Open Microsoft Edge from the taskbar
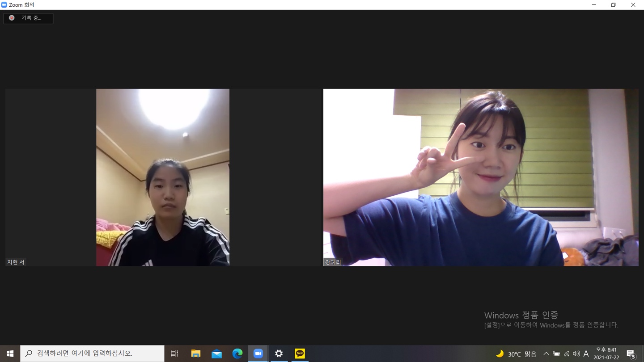The width and height of the screenshot is (644, 362). [x=237, y=354]
